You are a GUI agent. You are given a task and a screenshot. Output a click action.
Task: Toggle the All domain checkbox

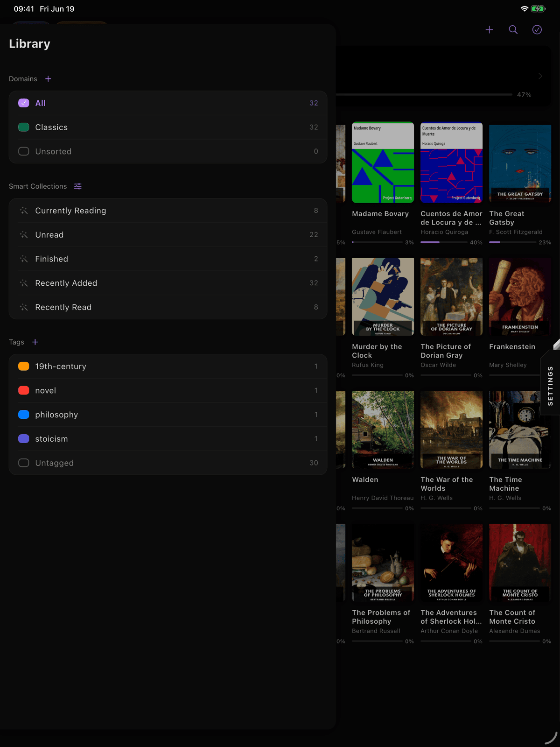click(24, 103)
